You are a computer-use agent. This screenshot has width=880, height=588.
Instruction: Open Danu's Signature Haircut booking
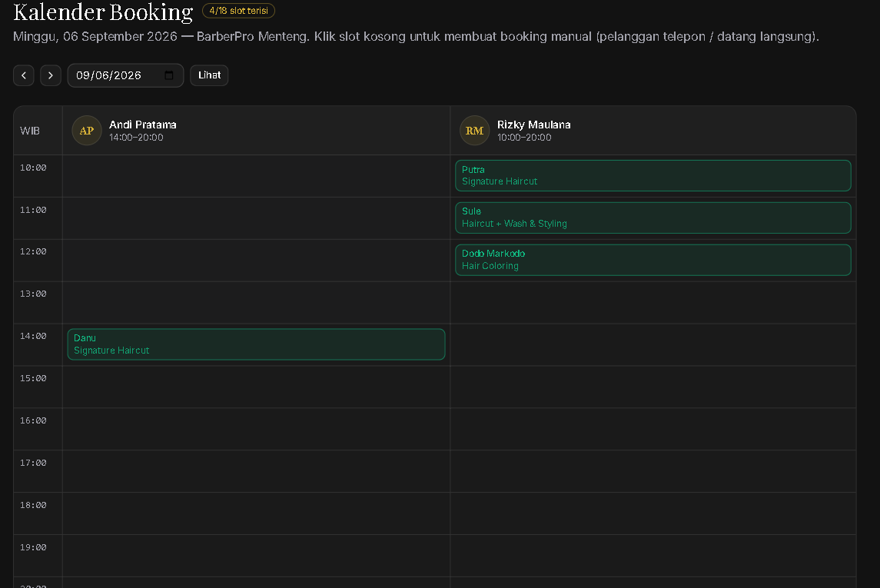pyautogui.click(x=256, y=344)
